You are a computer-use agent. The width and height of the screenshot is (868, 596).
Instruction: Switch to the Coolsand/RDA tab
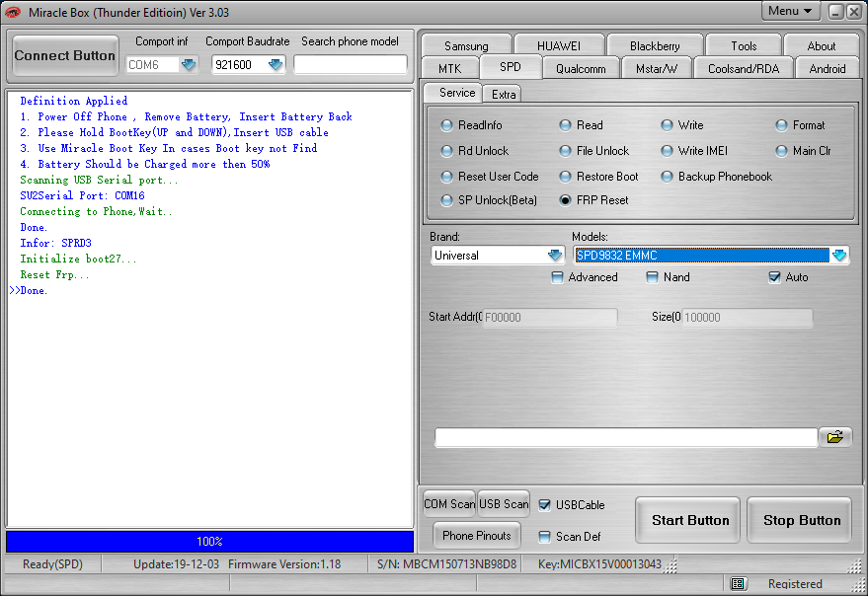744,69
